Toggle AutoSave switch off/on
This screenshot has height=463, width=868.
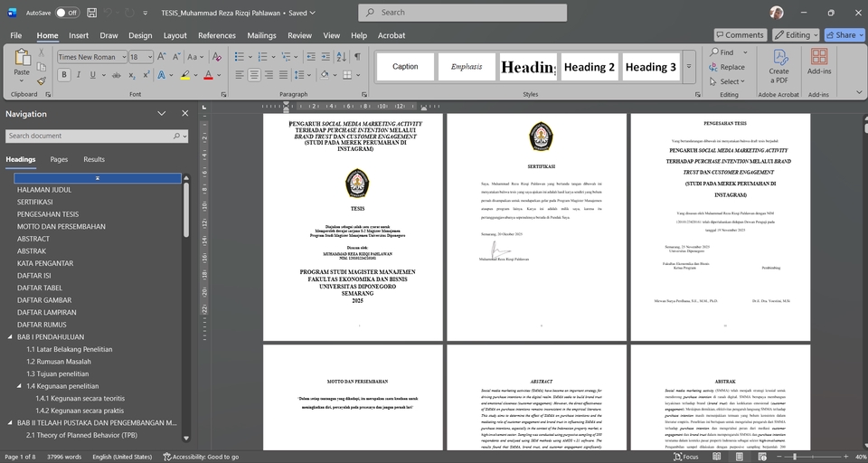click(x=67, y=13)
